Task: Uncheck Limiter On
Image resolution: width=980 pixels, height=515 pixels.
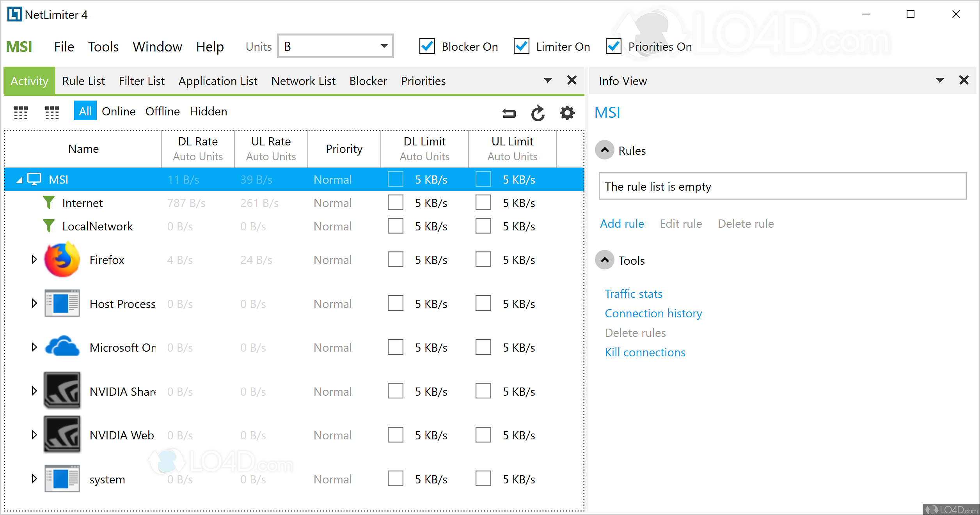Action: coord(521,46)
